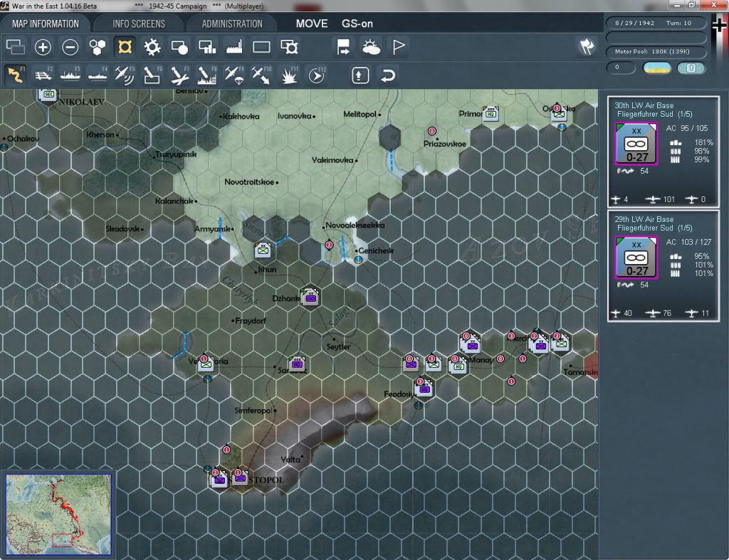Click the 30th LW Air Base title text
The width and height of the screenshot is (729, 560).
point(644,105)
